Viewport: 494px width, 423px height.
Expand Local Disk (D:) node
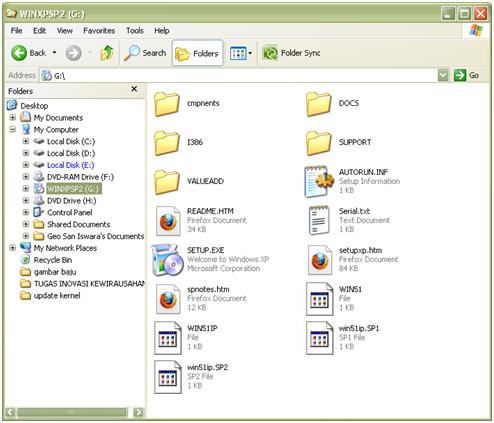[26, 153]
